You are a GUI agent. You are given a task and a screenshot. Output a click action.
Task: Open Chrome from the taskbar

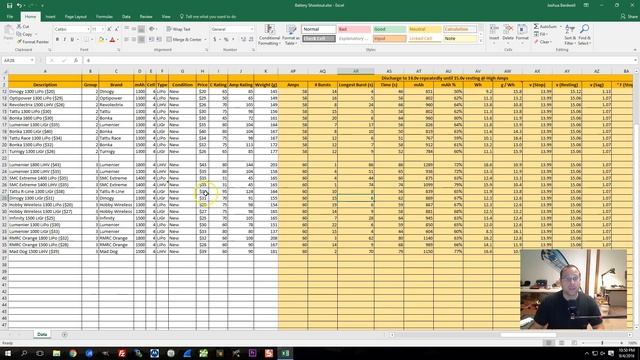[73, 353]
